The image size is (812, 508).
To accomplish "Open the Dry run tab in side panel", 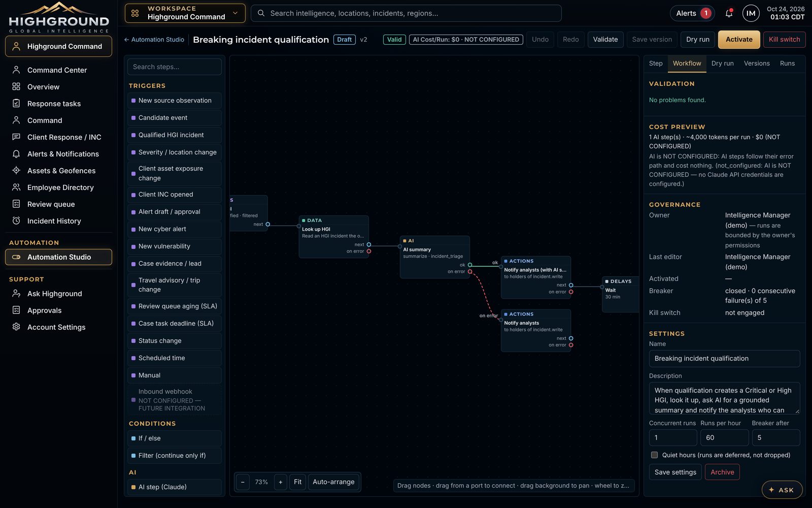I will (x=722, y=63).
